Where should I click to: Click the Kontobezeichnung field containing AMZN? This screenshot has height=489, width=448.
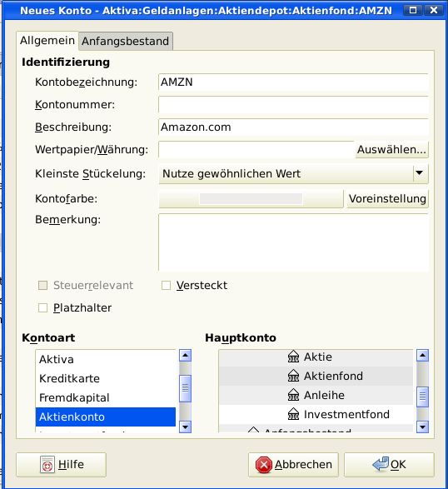[293, 82]
